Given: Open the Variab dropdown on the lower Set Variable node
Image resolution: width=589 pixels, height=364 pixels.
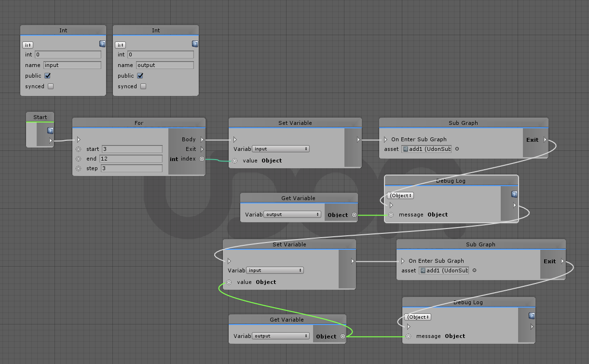Looking at the screenshot, I should tap(275, 270).
